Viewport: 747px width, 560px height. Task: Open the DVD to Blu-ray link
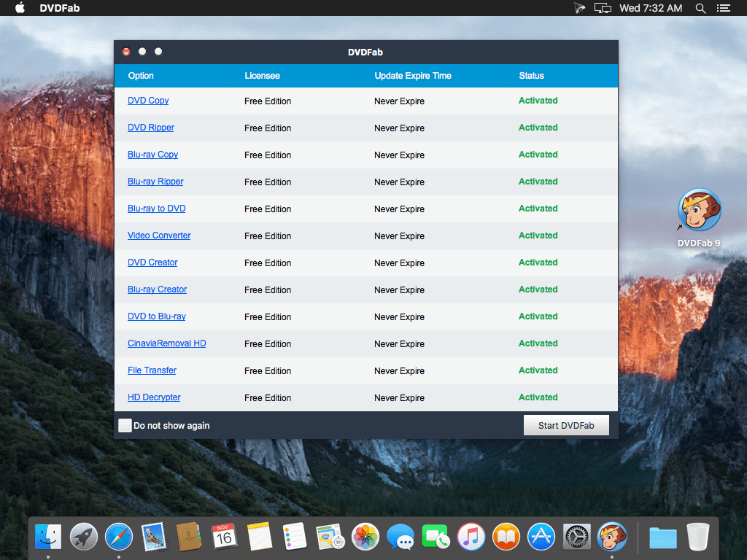tap(156, 316)
